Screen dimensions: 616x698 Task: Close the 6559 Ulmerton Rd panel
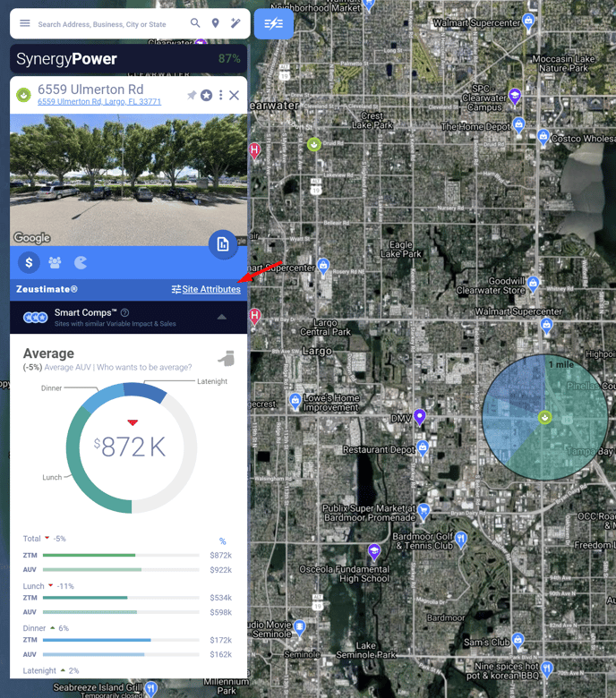(x=235, y=95)
